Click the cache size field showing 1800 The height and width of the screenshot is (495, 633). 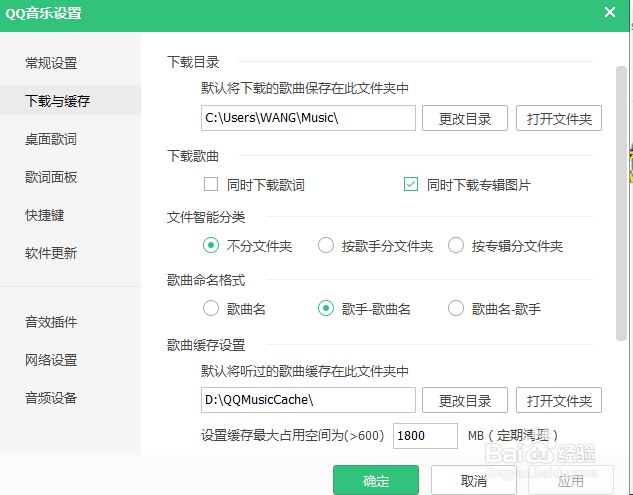(x=425, y=436)
